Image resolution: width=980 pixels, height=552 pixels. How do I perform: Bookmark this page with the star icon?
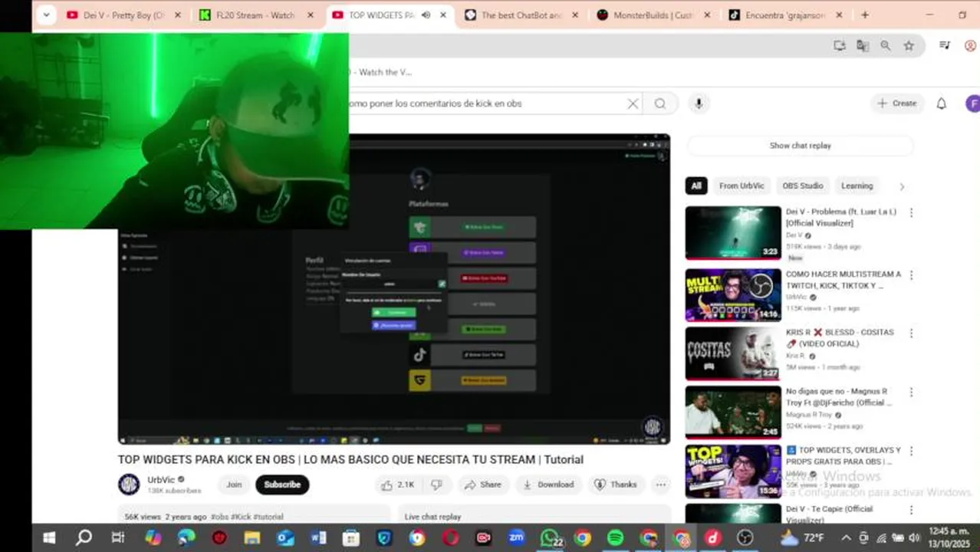(909, 46)
